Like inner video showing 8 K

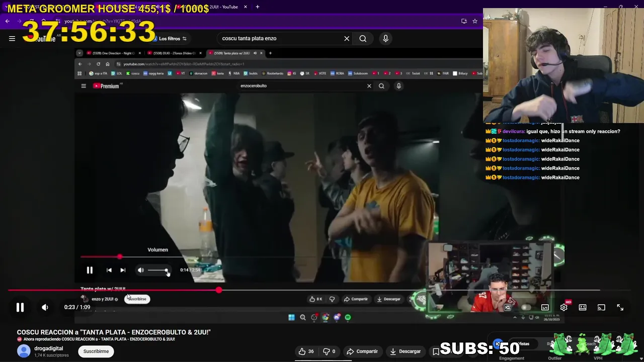coord(316,299)
